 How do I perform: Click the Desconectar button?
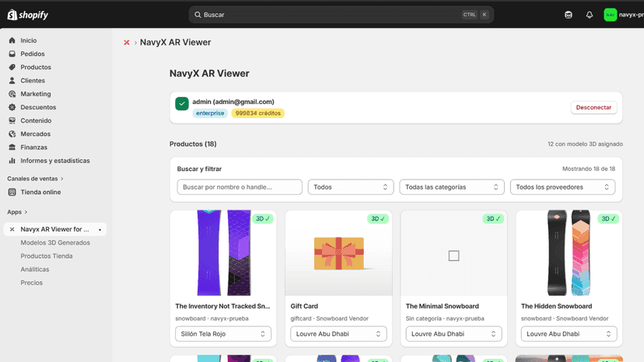[593, 107]
